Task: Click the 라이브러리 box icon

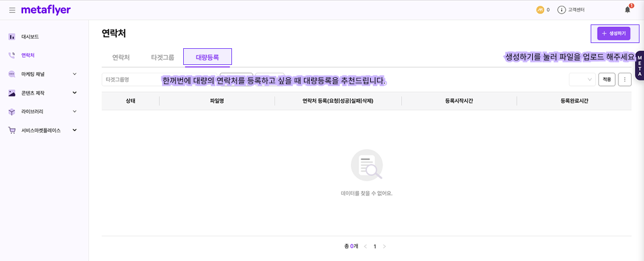Action: [12, 111]
